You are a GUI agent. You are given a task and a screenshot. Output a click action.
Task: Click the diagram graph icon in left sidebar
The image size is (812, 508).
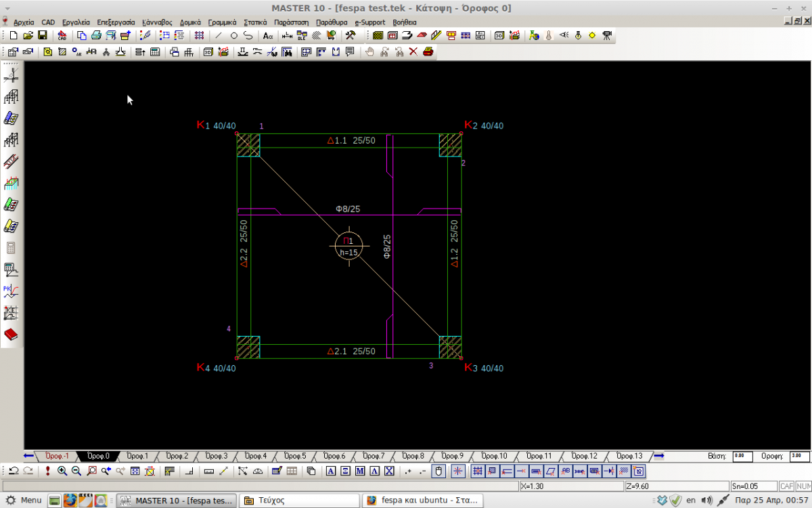click(x=11, y=291)
